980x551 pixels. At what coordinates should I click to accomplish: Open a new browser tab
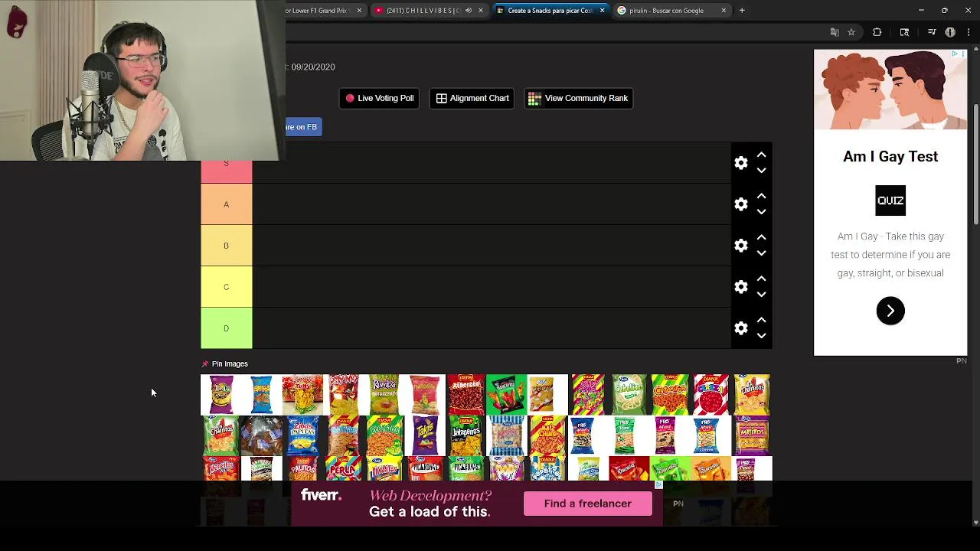click(742, 11)
